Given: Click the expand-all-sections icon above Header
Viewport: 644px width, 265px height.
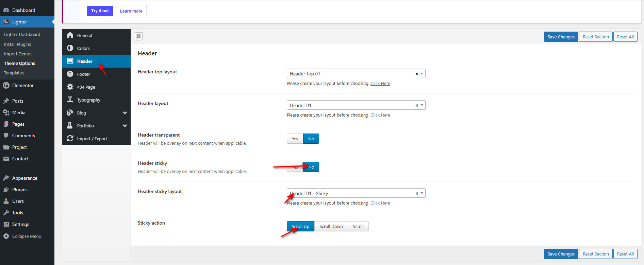Looking at the screenshot, I should [139, 36].
